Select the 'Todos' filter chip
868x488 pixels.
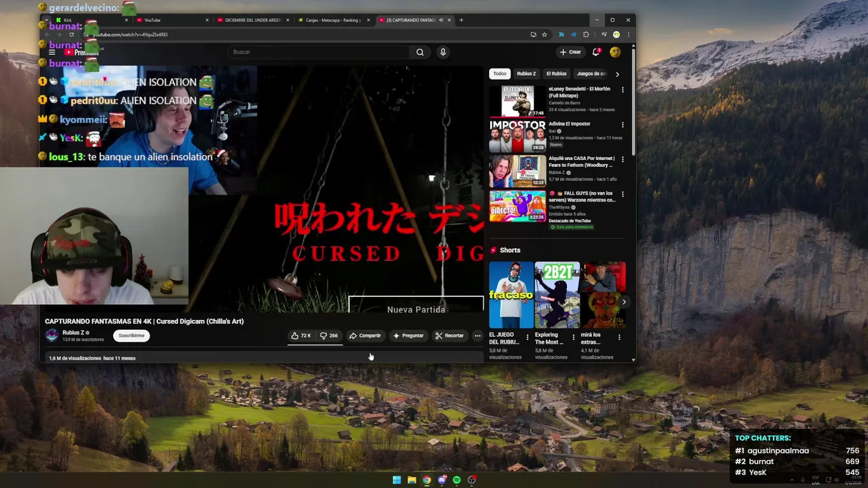500,74
